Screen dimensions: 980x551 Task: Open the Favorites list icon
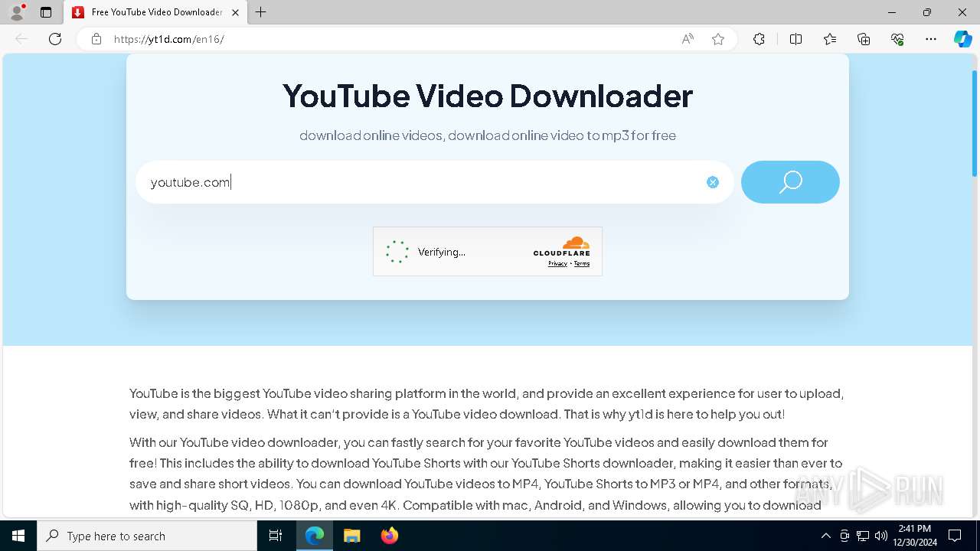830,39
